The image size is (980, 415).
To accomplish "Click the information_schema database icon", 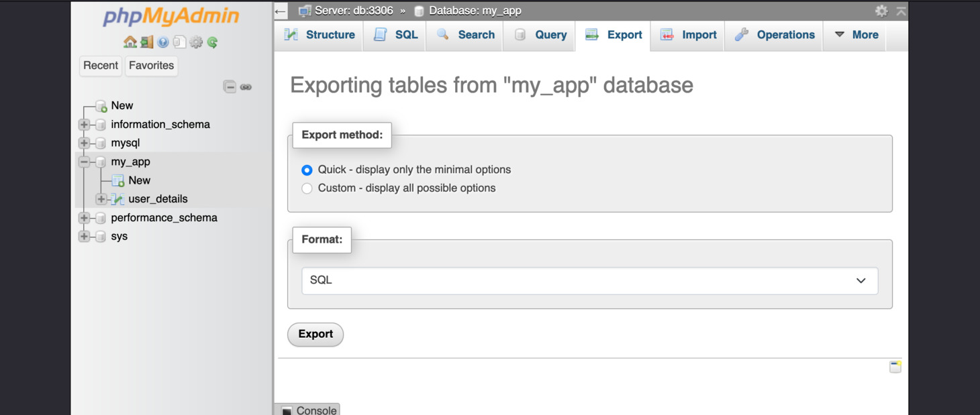I will coord(101,125).
